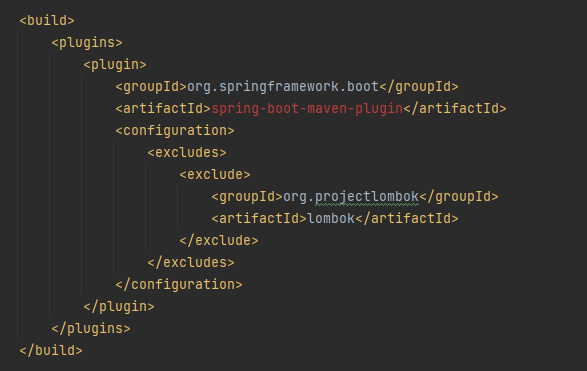This screenshot has height=371, width=587.
Task: Click the closing plugins tag
Action: [x=91, y=329]
